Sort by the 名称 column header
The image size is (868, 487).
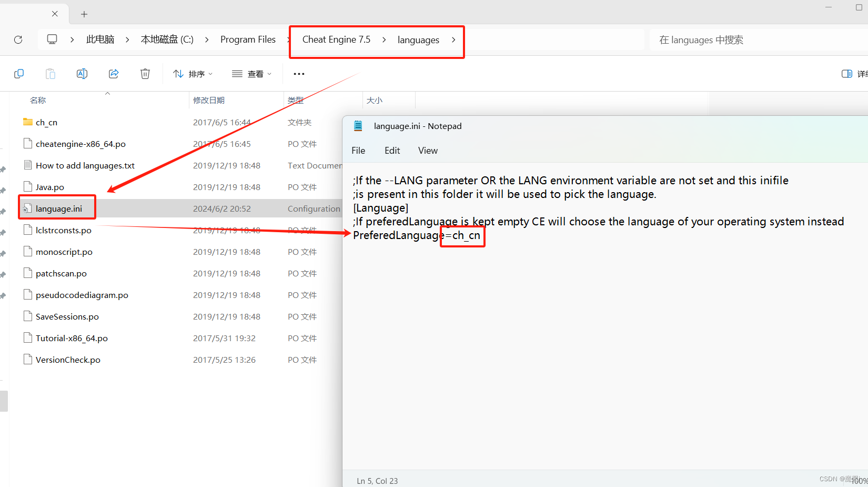click(38, 100)
